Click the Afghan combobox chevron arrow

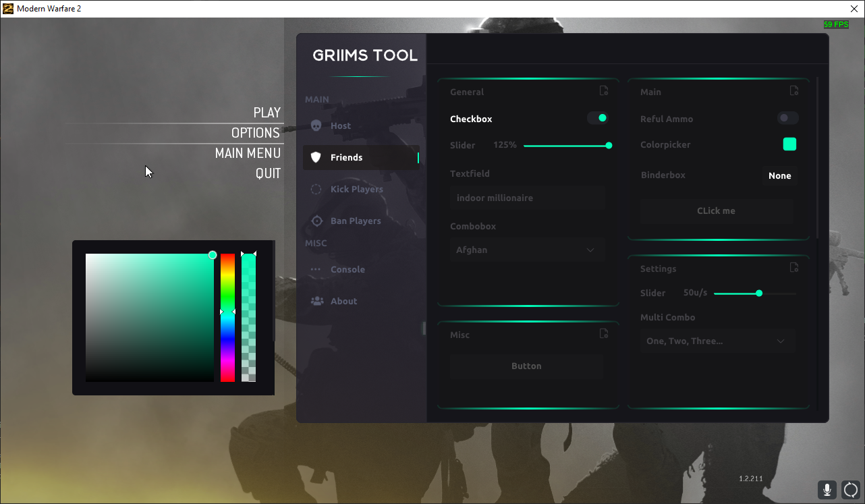590,250
